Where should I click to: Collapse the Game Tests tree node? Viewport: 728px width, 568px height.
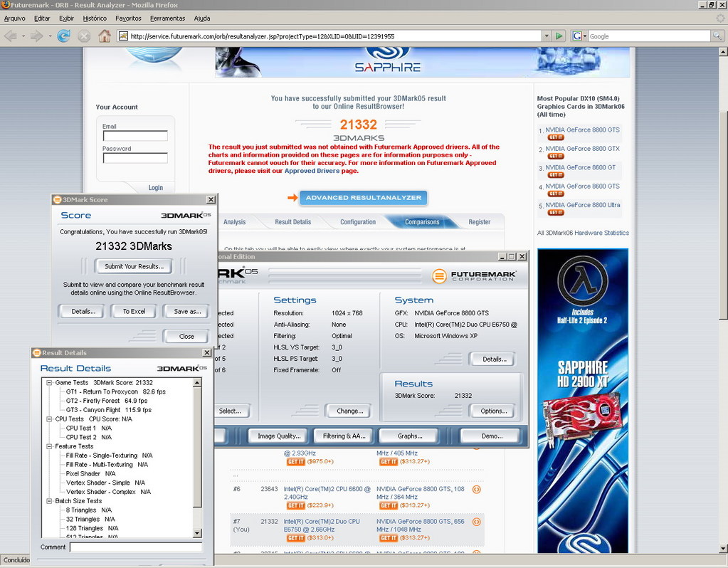point(49,383)
